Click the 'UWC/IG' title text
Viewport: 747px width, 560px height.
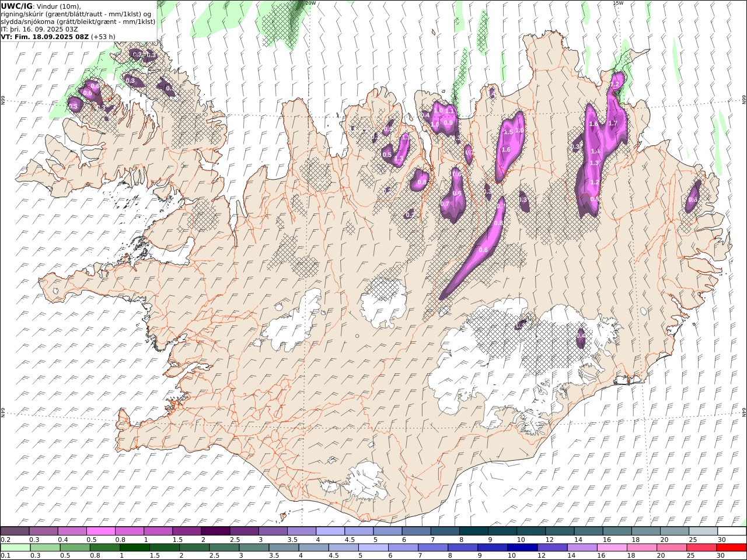click(17, 6)
